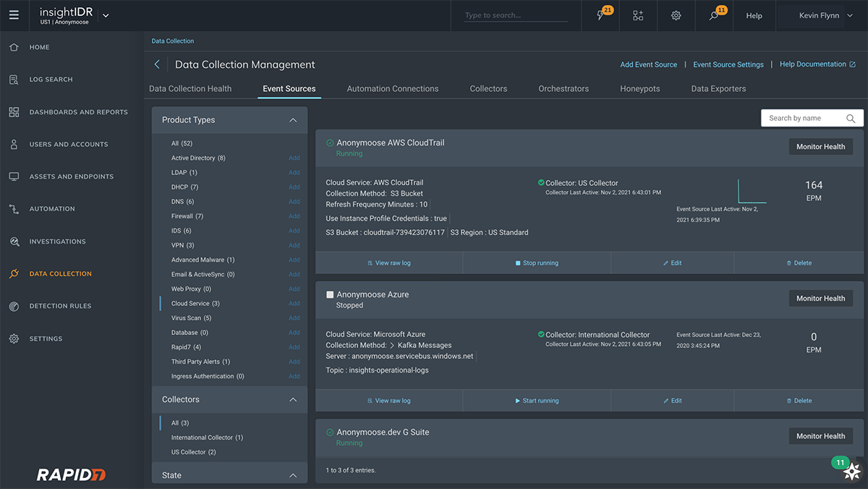Open the hamburger navigation menu
868x489 pixels.
pyautogui.click(x=14, y=15)
